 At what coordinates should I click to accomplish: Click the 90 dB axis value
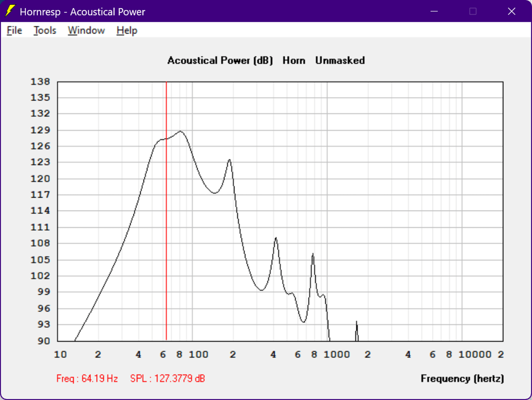[44, 341]
